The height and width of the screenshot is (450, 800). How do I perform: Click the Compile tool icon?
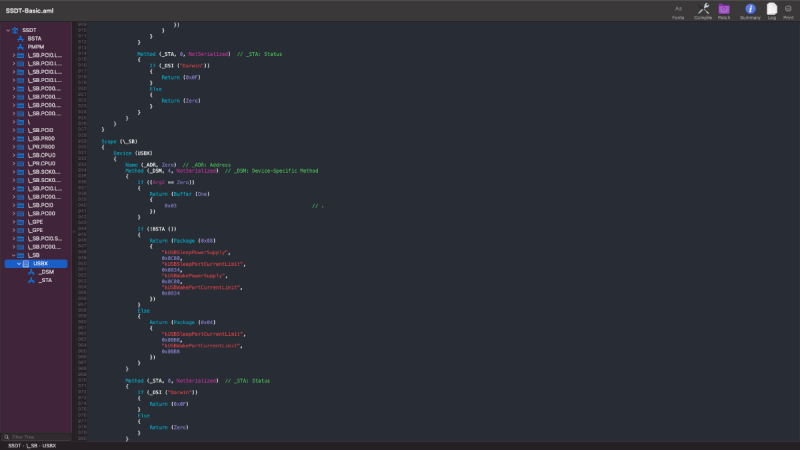click(703, 10)
